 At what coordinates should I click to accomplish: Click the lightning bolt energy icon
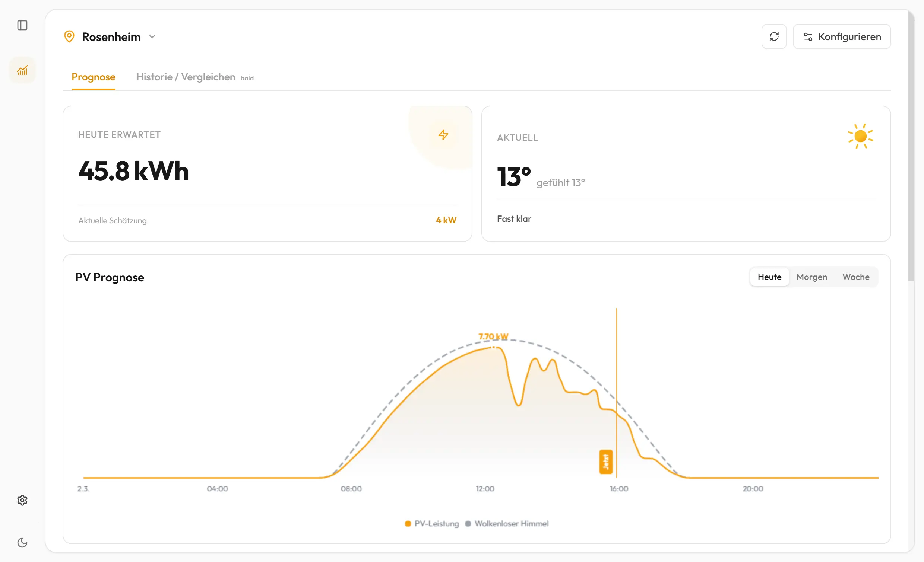click(443, 135)
